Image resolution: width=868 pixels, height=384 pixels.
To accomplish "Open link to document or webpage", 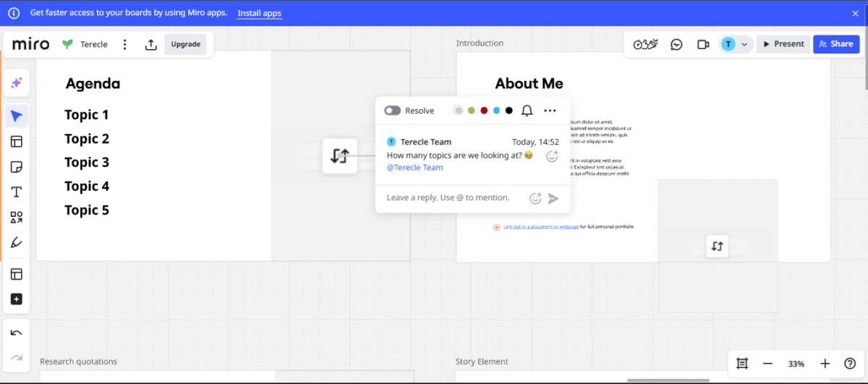I will (x=541, y=227).
